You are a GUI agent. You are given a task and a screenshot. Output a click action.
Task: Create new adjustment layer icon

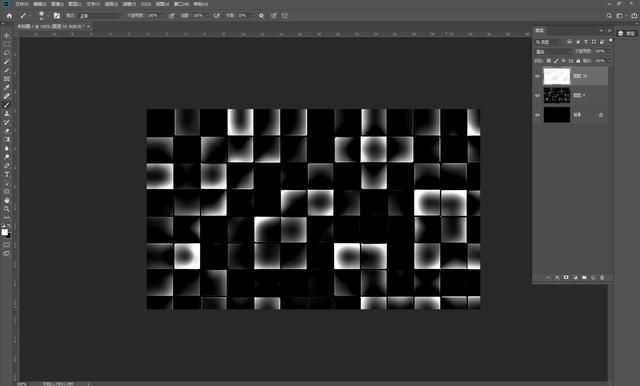click(x=575, y=277)
